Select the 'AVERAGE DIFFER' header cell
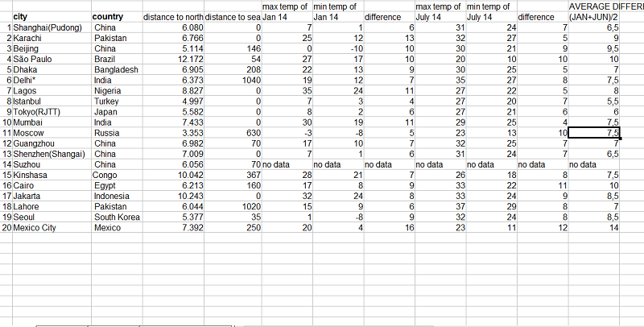 tap(606, 6)
